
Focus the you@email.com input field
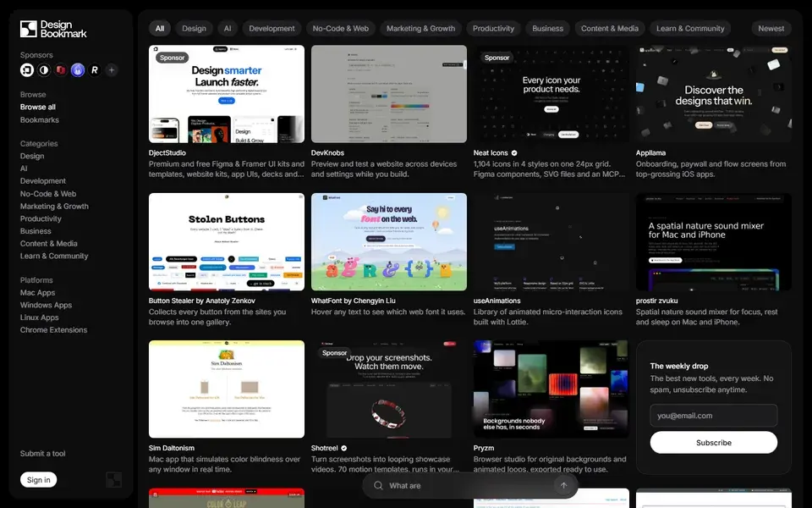point(714,416)
